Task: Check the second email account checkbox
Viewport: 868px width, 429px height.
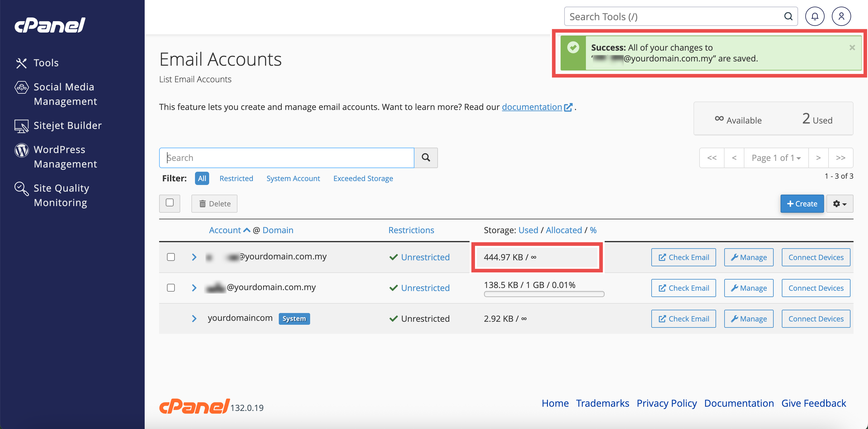Action: 171,288
